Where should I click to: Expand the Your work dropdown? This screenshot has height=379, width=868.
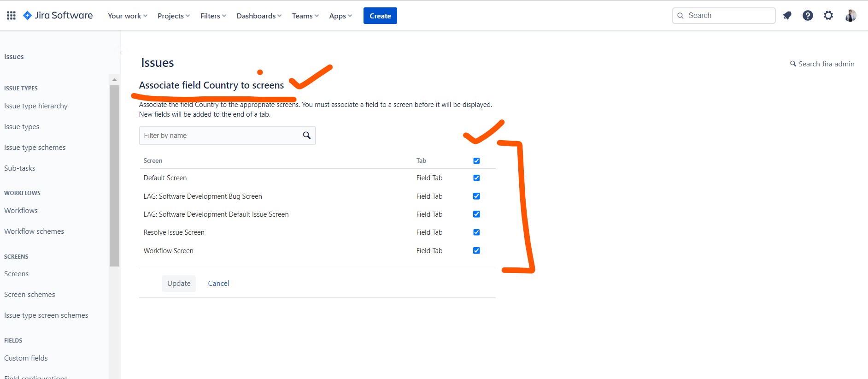[128, 16]
